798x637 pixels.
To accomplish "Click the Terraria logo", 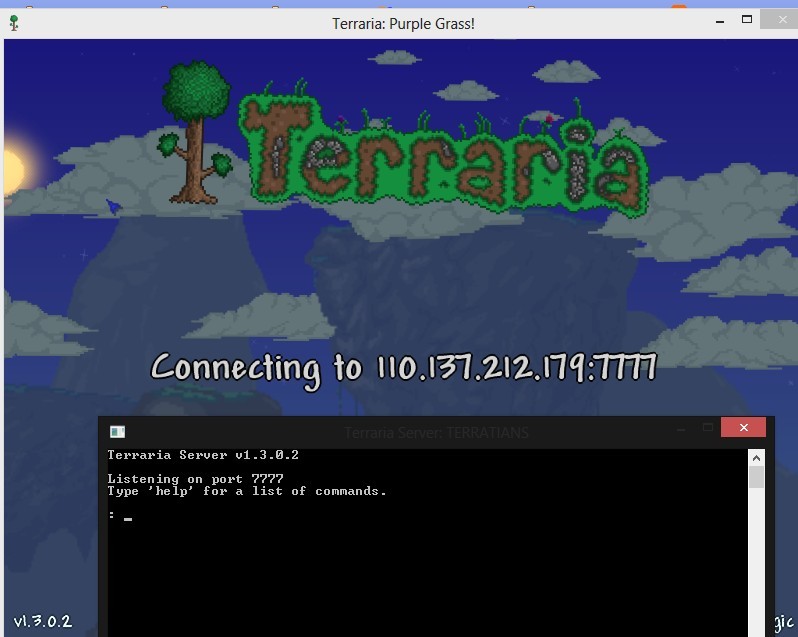I will 405,140.
